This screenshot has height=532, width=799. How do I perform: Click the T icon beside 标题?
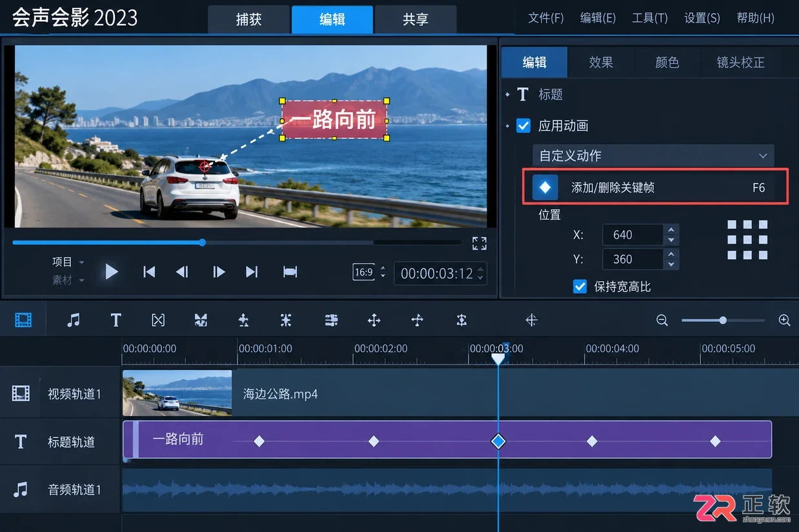point(523,95)
